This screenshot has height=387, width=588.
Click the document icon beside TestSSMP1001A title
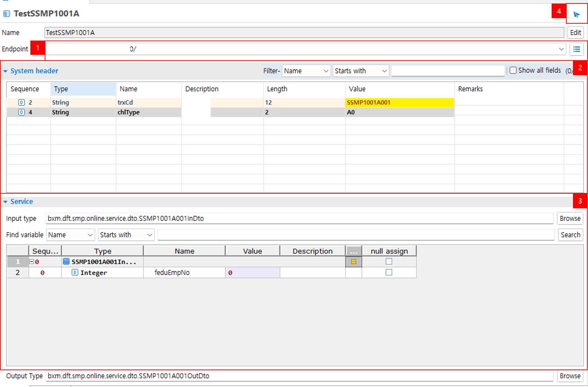[x=6, y=13]
